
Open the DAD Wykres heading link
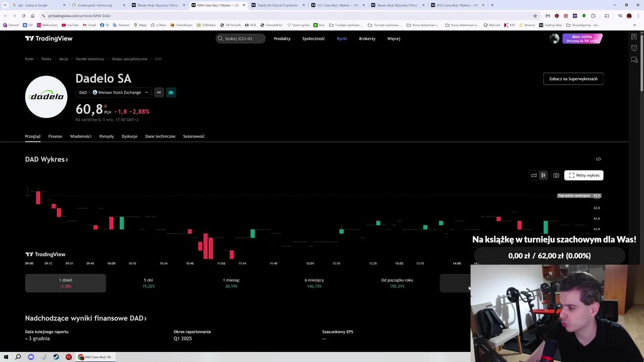pos(46,159)
